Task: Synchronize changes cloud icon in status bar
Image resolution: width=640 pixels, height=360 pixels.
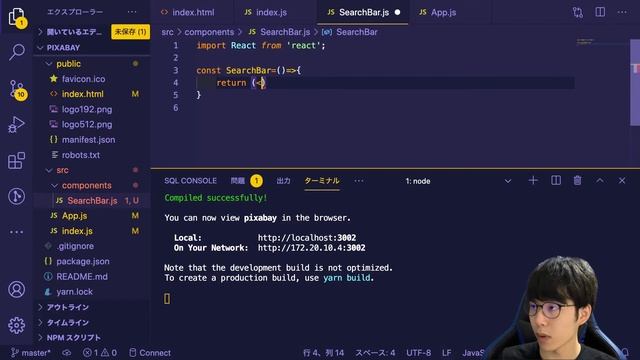Action: click(67, 353)
